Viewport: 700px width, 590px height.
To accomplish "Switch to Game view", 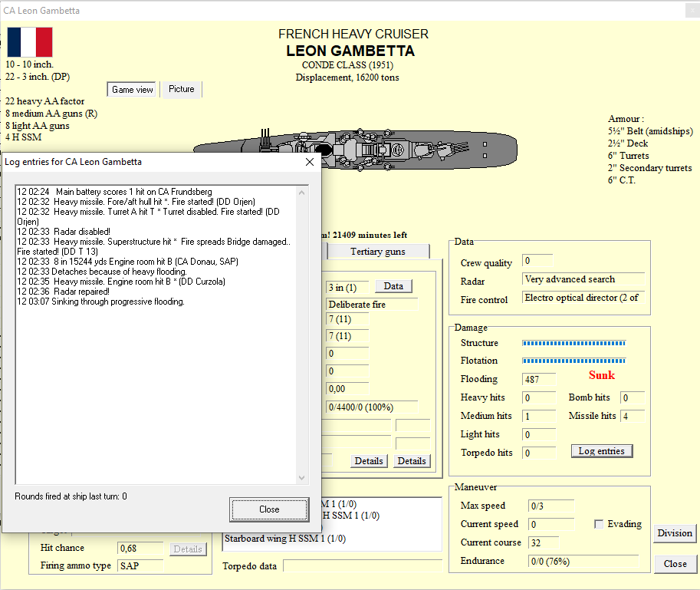I will 132,89.
